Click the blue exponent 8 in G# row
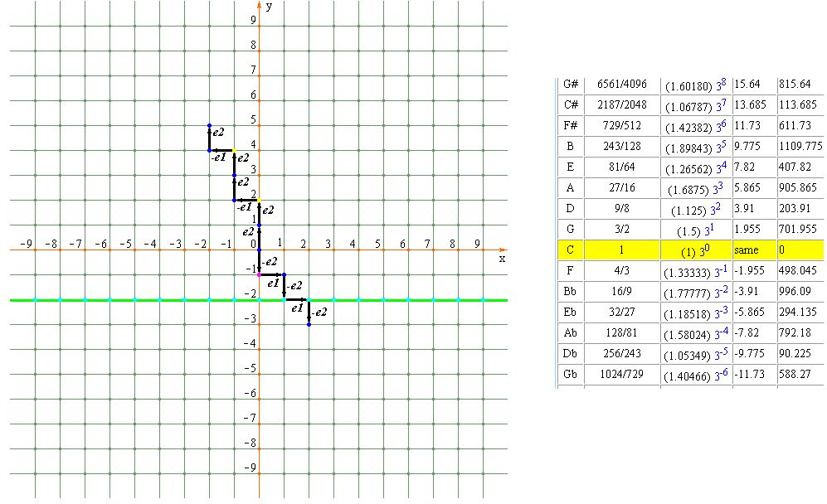Image resolution: width=827 pixels, height=504 pixels. (722, 82)
